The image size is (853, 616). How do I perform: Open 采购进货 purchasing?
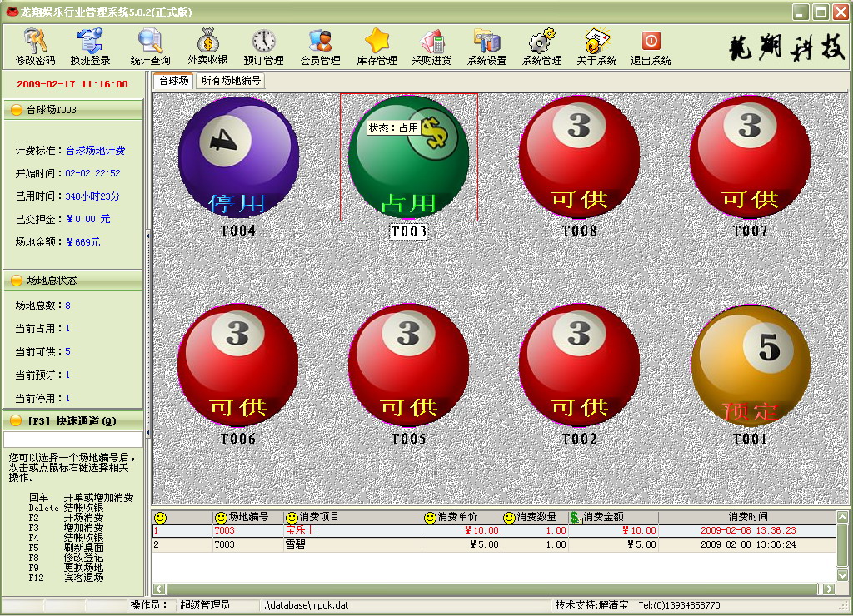431,47
